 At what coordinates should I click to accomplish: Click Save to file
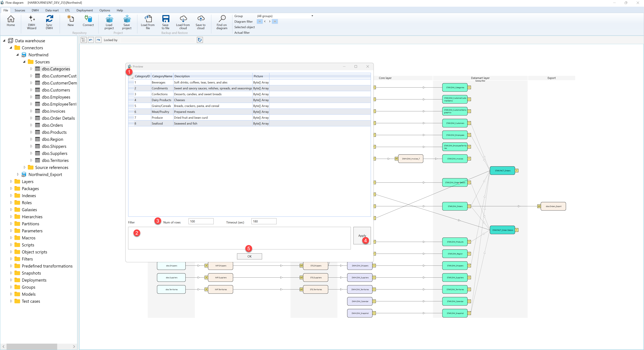166,22
